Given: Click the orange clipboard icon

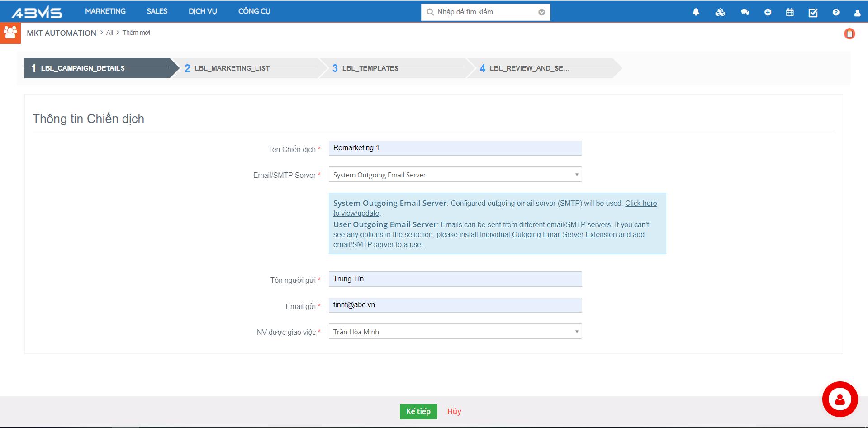Looking at the screenshot, I should (849, 34).
